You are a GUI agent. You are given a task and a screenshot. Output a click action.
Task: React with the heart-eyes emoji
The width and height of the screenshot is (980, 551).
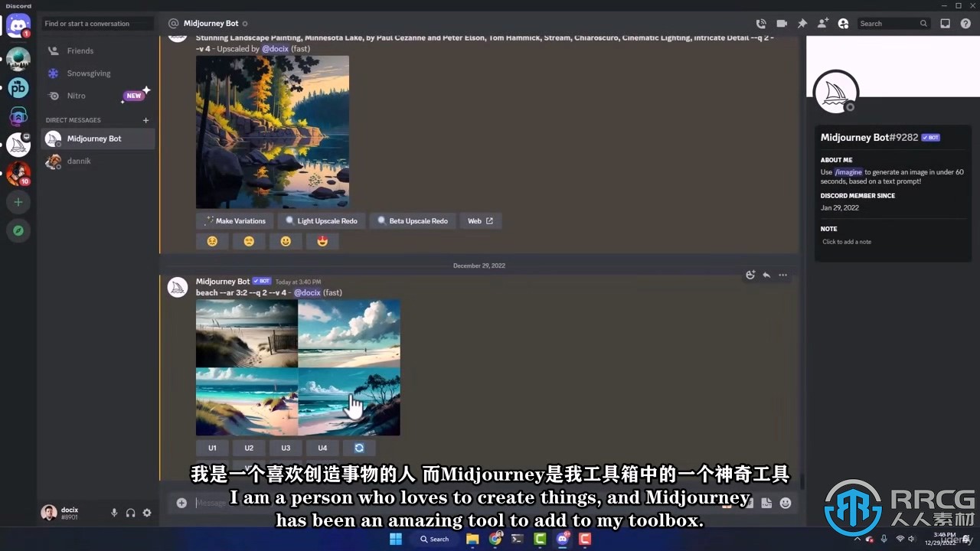pyautogui.click(x=322, y=241)
